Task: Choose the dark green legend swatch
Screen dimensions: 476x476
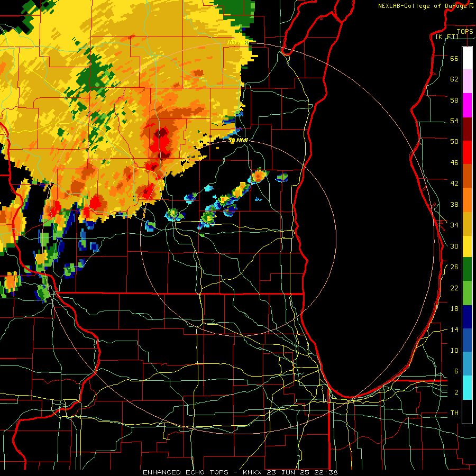Action: (467, 269)
